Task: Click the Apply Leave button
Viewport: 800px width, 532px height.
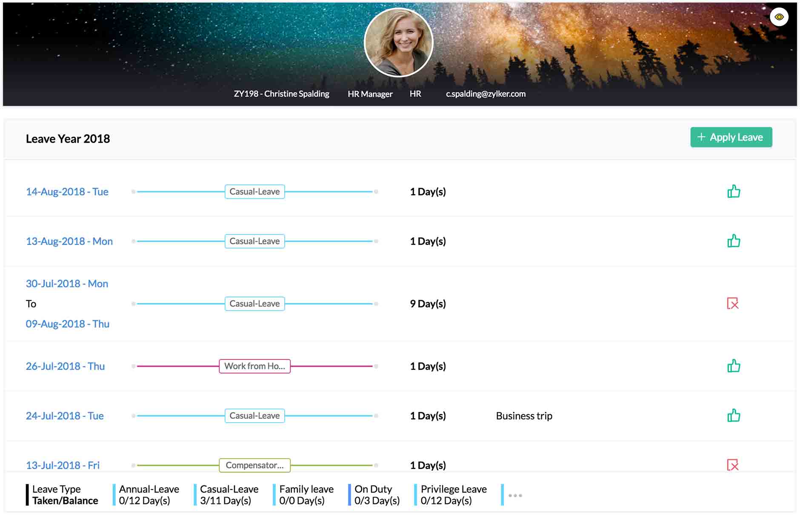Action: (x=731, y=137)
